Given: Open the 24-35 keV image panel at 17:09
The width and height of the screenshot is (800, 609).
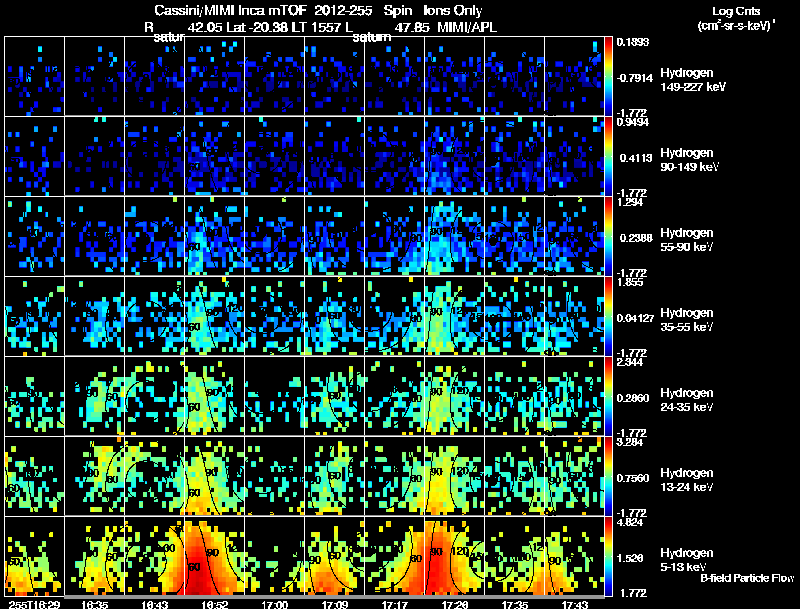Looking at the screenshot, I should [335, 396].
